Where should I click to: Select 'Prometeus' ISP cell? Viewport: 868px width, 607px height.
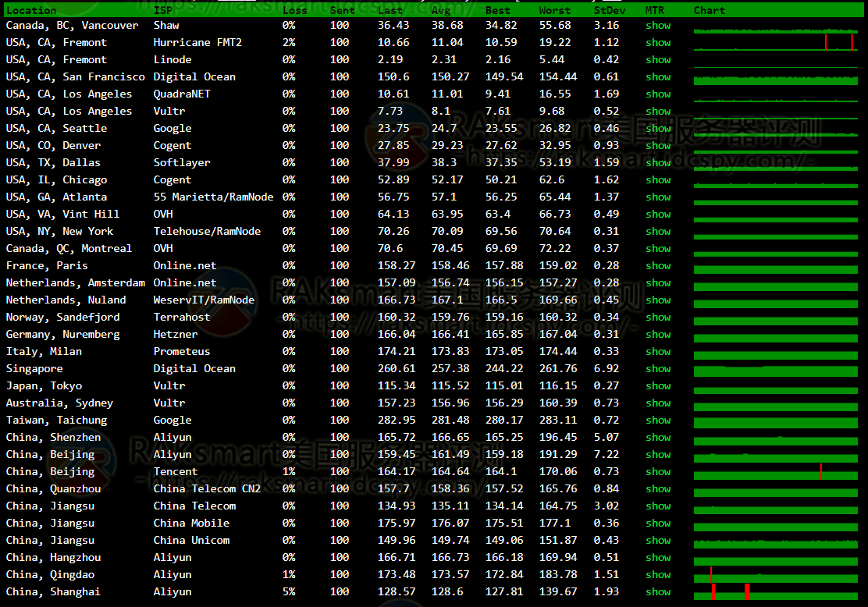coord(182,351)
